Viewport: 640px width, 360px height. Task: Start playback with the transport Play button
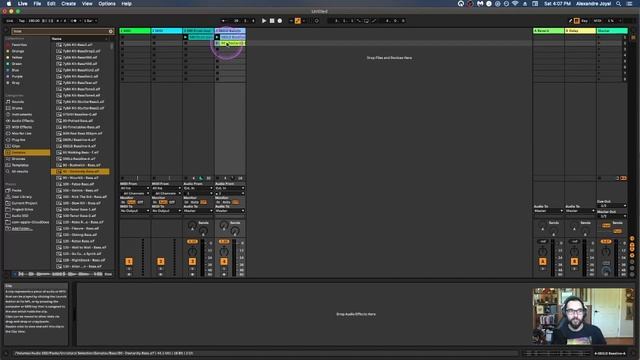point(264,21)
